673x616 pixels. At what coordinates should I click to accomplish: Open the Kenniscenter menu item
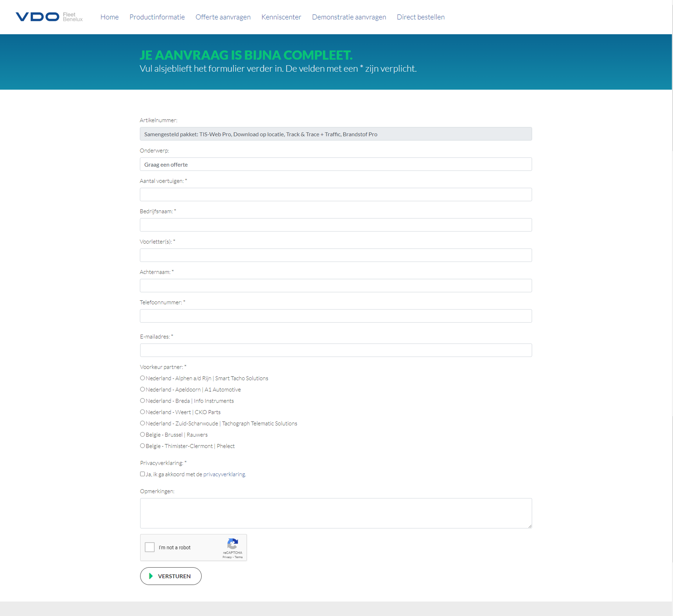pos(281,17)
